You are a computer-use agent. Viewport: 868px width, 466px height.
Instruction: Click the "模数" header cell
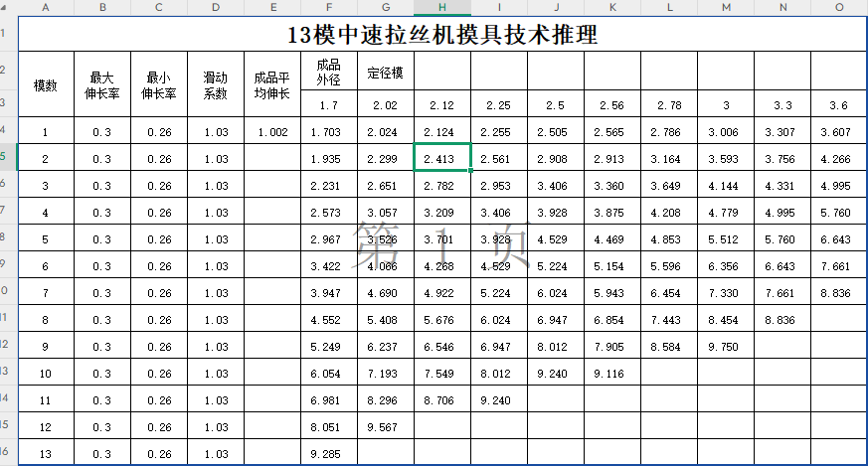(46, 85)
